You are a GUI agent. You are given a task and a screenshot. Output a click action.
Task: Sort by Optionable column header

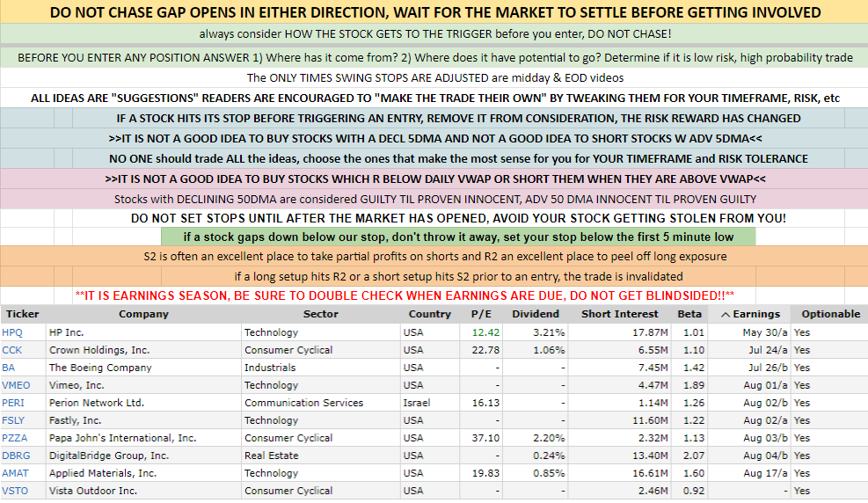click(x=831, y=314)
